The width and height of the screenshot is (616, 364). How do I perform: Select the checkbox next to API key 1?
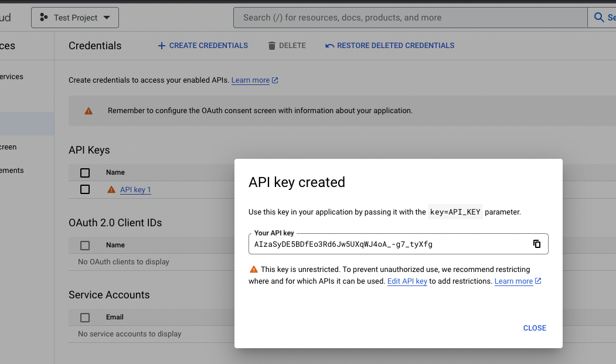click(x=85, y=189)
